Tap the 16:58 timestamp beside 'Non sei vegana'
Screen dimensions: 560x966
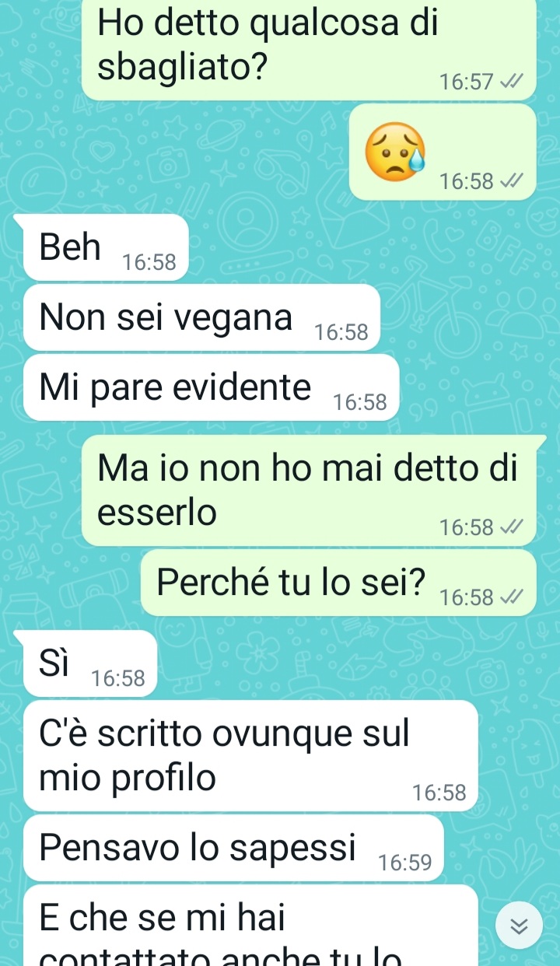coord(341,332)
